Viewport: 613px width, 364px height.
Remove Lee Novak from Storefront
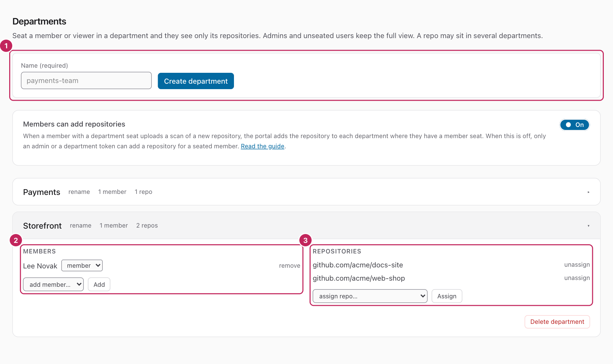point(289,266)
